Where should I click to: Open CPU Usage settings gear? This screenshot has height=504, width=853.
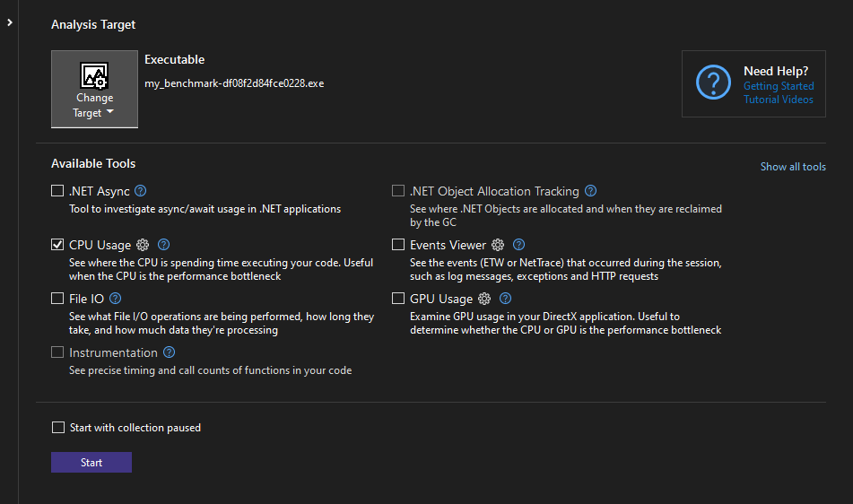[142, 245]
